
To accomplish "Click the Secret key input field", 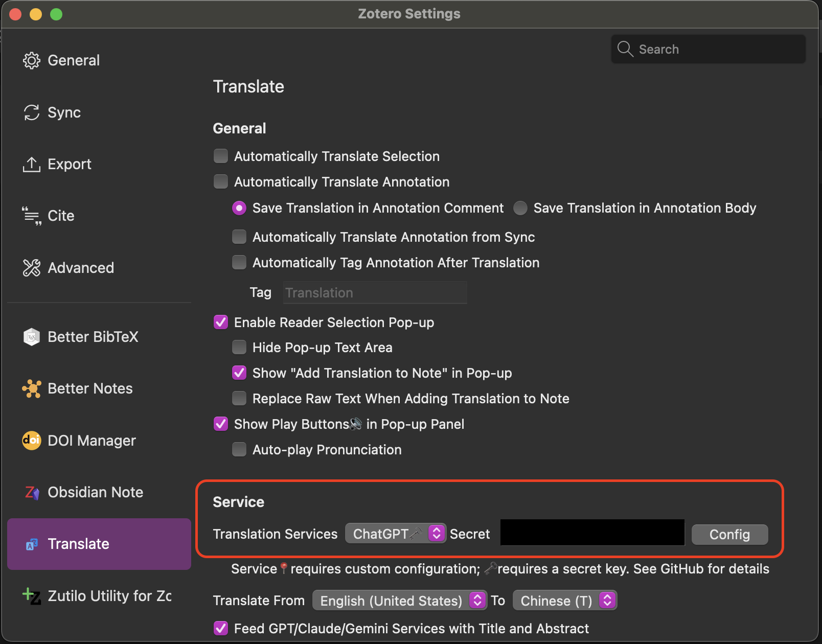I will pos(592,533).
